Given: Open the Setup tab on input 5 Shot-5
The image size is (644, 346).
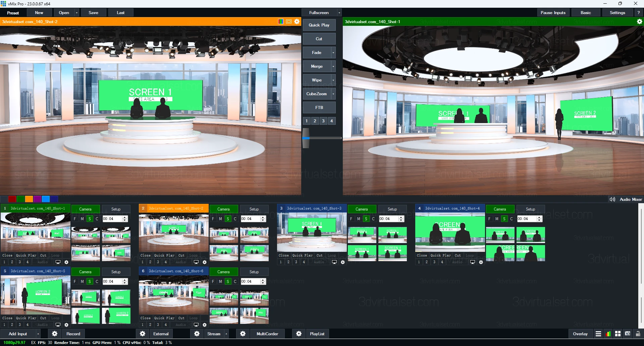Looking at the screenshot, I should pos(116,272).
